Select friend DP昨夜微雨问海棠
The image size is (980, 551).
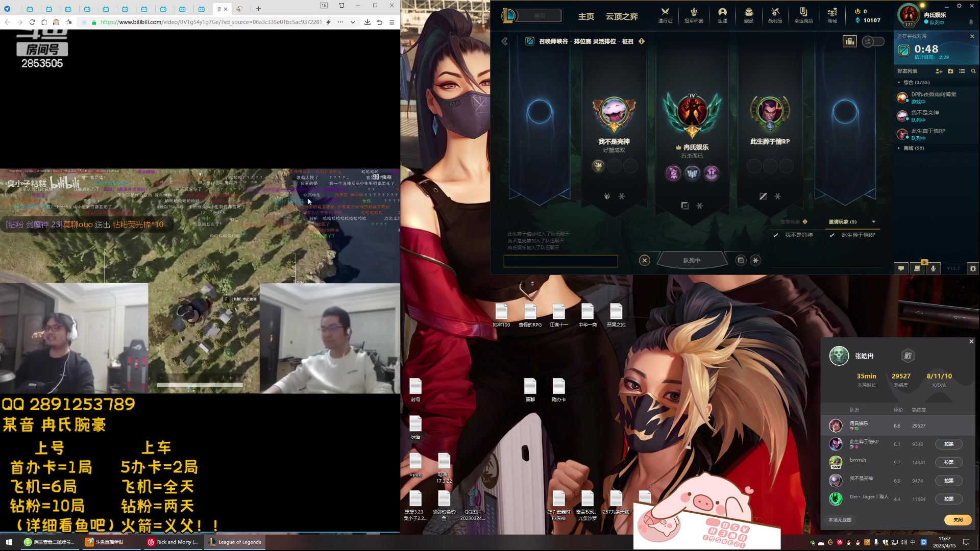click(x=936, y=97)
